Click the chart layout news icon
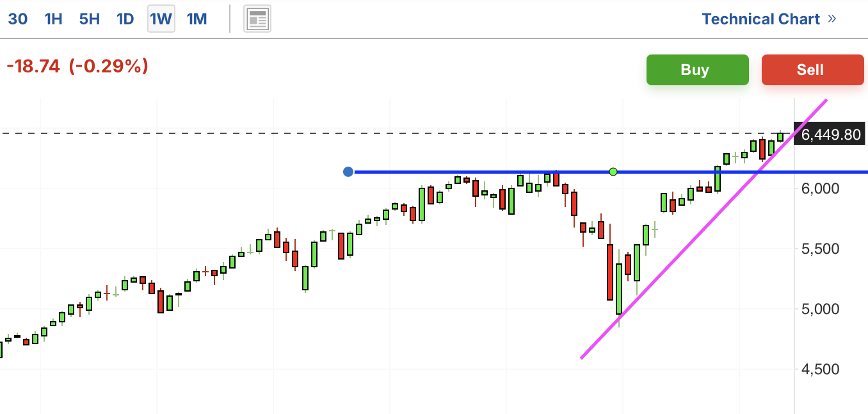This screenshot has width=868, height=414. pyautogui.click(x=257, y=19)
